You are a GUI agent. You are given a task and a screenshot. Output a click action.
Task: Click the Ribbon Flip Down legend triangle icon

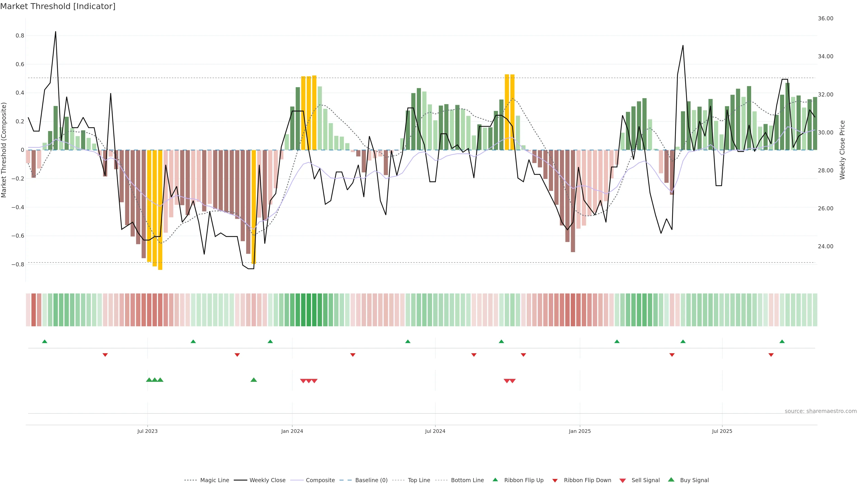click(555, 481)
